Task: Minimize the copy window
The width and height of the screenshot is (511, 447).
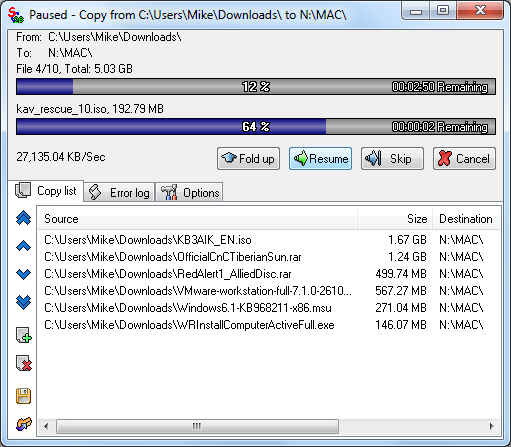Action: [416, 11]
